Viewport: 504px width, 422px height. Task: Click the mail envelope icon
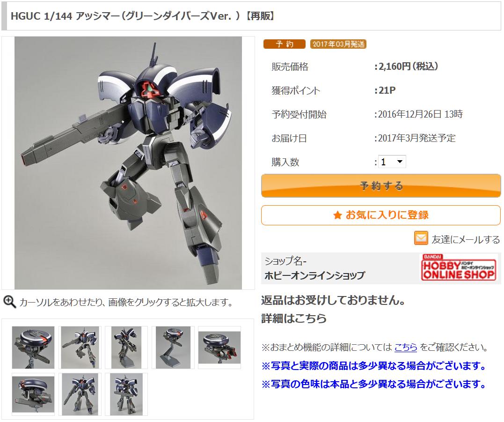[x=421, y=238]
